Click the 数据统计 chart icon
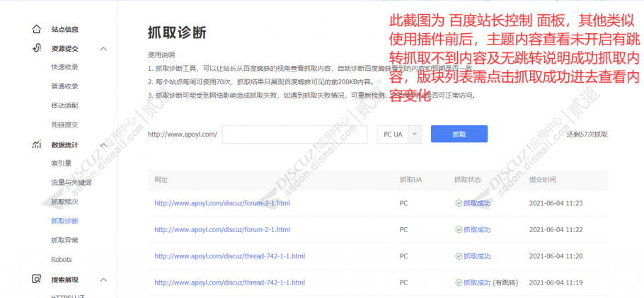 [x=37, y=144]
